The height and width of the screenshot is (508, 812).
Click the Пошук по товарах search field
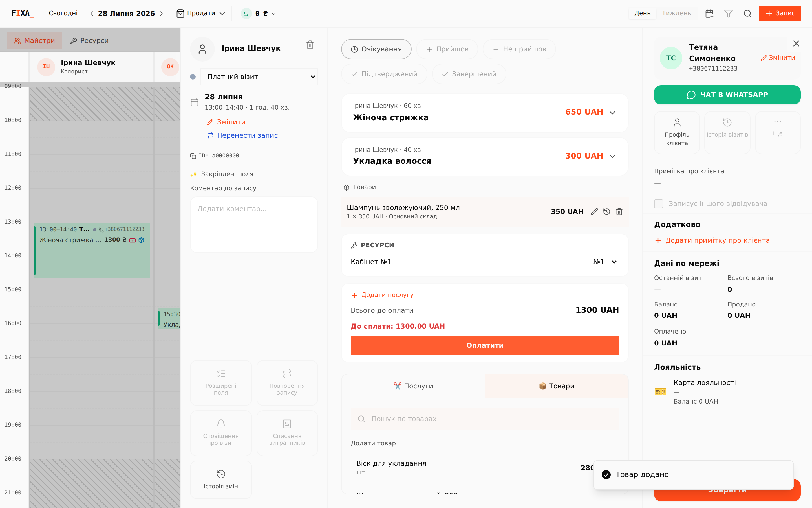485,419
